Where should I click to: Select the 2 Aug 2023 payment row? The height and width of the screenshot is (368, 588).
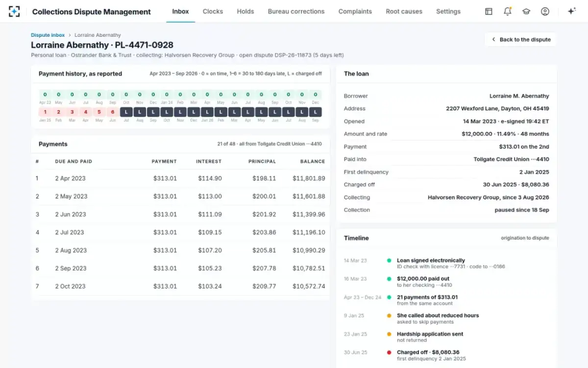180,250
